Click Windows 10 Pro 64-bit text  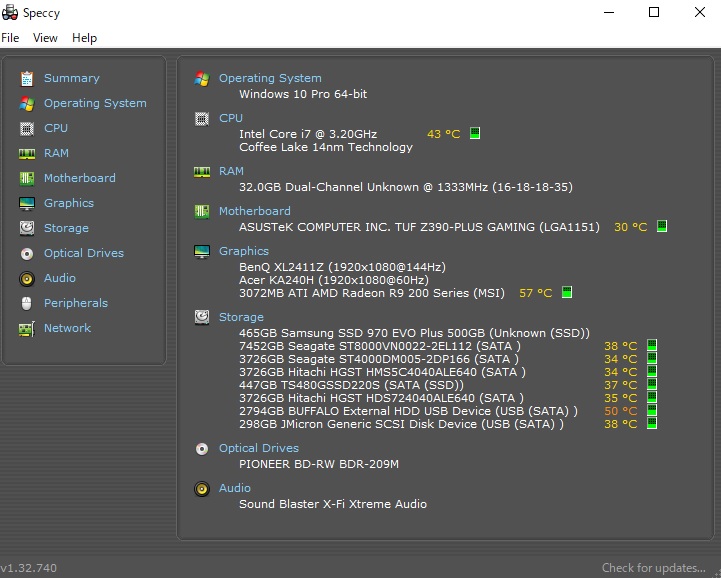pyautogui.click(x=303, y=94)
